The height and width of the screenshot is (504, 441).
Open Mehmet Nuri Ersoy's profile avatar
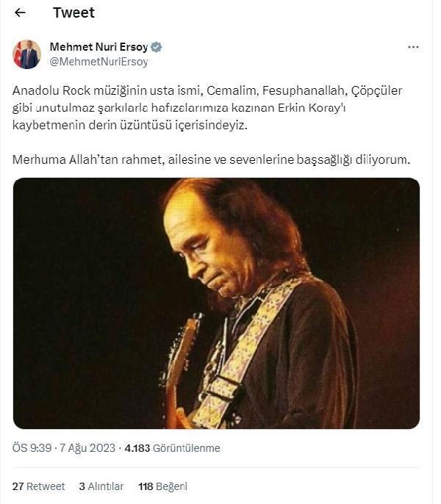tap(26, 54)
